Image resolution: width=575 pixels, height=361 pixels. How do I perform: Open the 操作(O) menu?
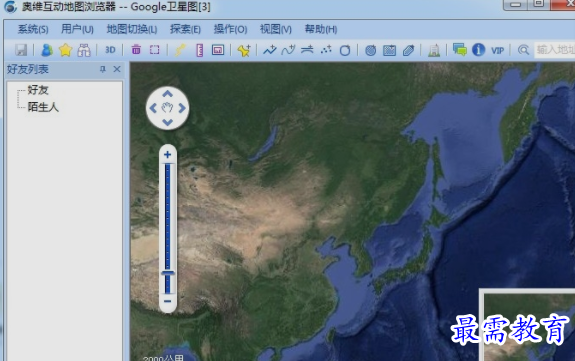click(x=230, y=29)
